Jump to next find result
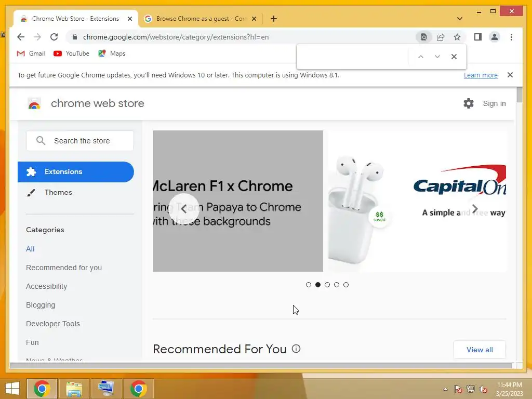Screen dimensions: 532x399 pos(437,57)
